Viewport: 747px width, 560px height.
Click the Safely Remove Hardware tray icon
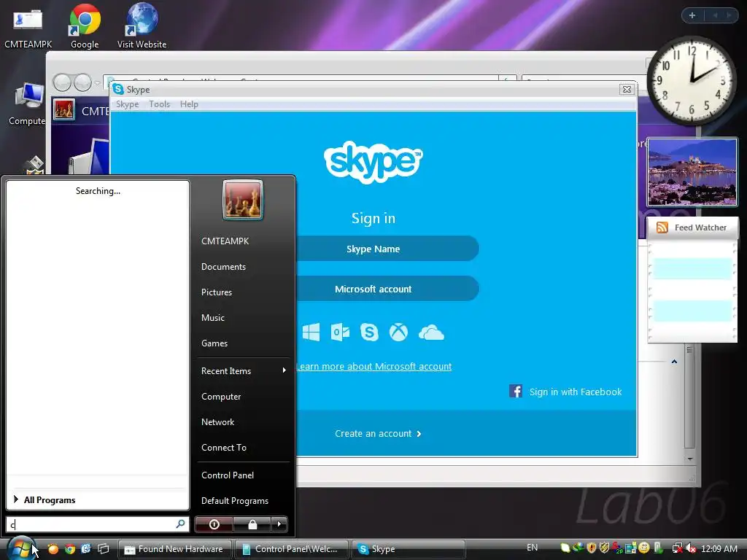coord(658,548)
